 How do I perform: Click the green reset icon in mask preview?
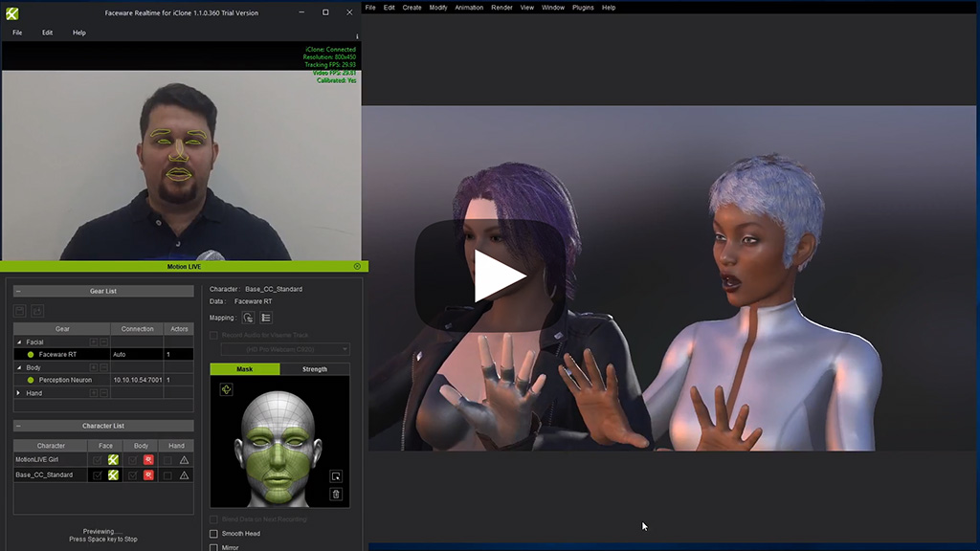[226, 389]
